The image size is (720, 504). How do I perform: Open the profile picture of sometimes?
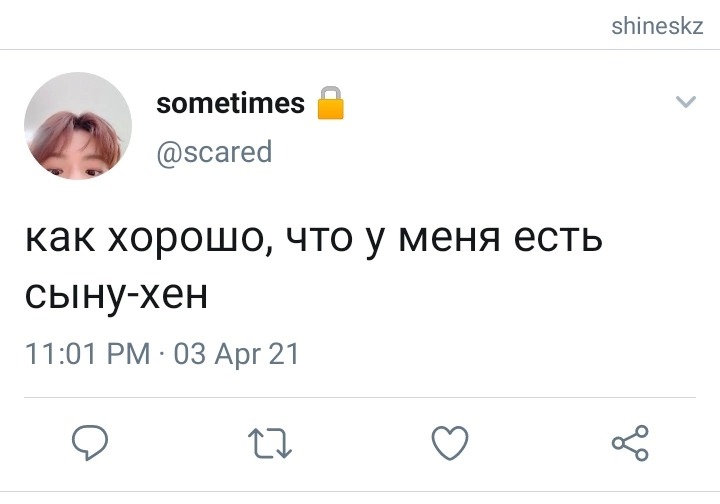(78, 126)
